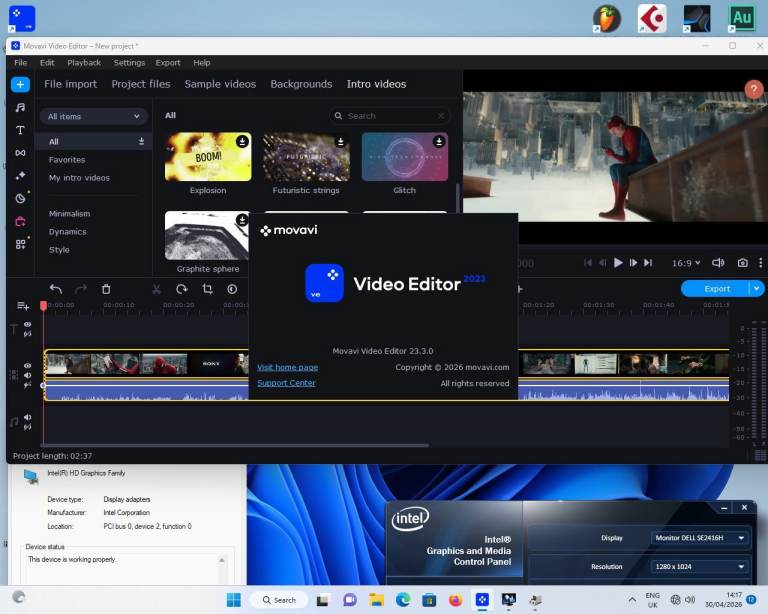Screen dimensions: 768x614
Task: Expand the Export button dropdown arrow
Action: [756, 289]
